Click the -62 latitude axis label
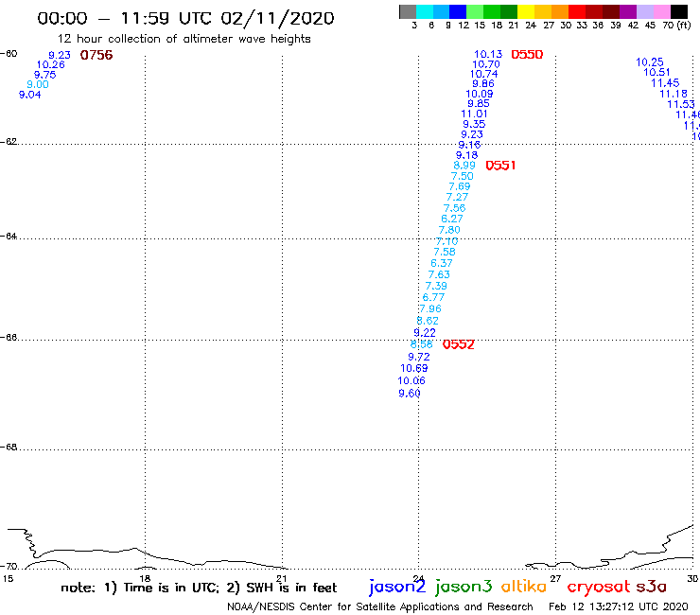This screenshot has width=700, height=615. pyautogui.click(x=9, y=142)
